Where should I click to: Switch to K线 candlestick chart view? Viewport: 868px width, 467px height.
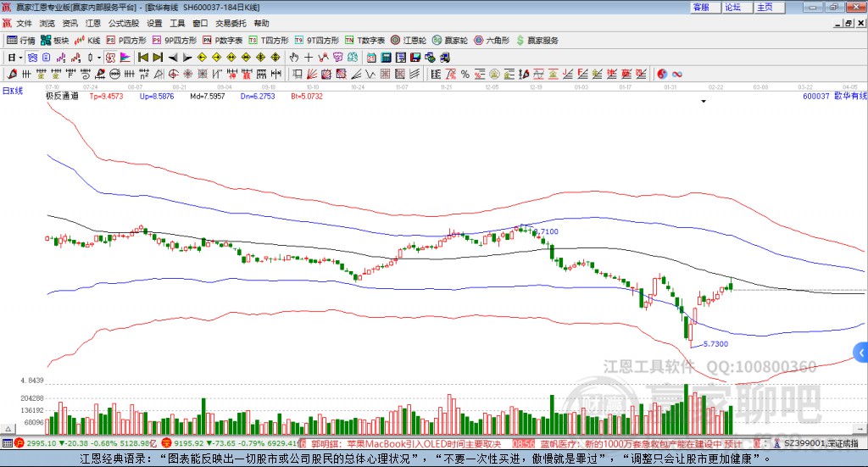coord(87,41)
